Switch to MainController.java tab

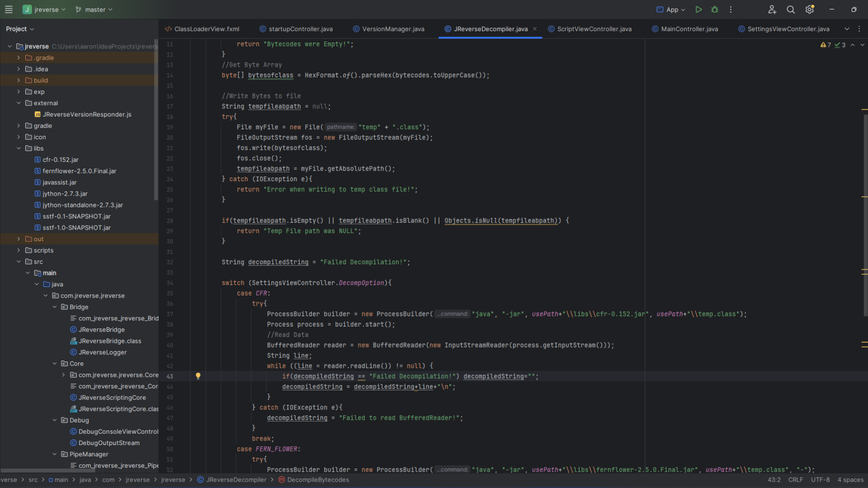point(689,29)
